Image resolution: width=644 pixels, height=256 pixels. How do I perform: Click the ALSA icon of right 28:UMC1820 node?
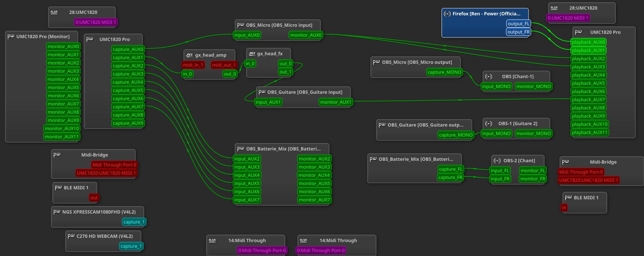pos(554,8)
